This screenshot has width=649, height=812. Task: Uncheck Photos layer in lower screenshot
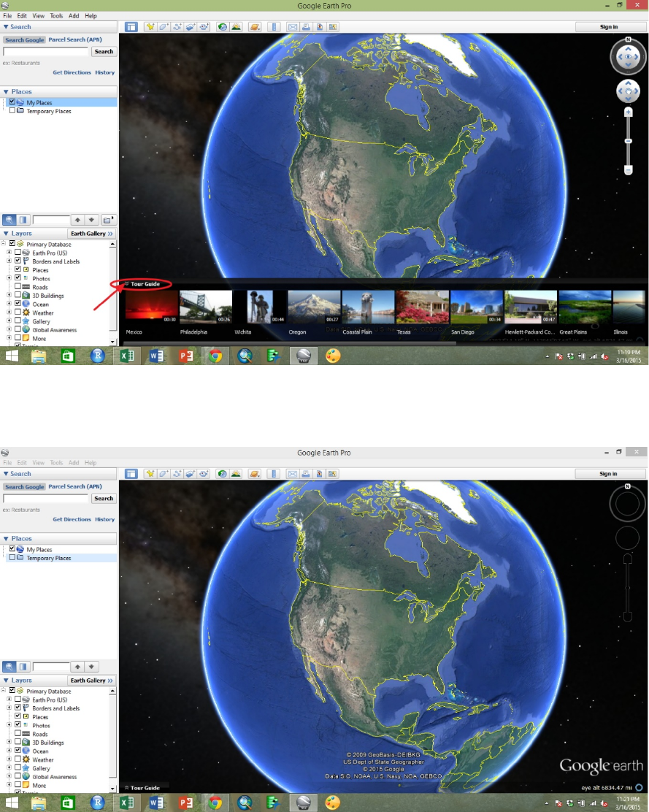point(18,724)
